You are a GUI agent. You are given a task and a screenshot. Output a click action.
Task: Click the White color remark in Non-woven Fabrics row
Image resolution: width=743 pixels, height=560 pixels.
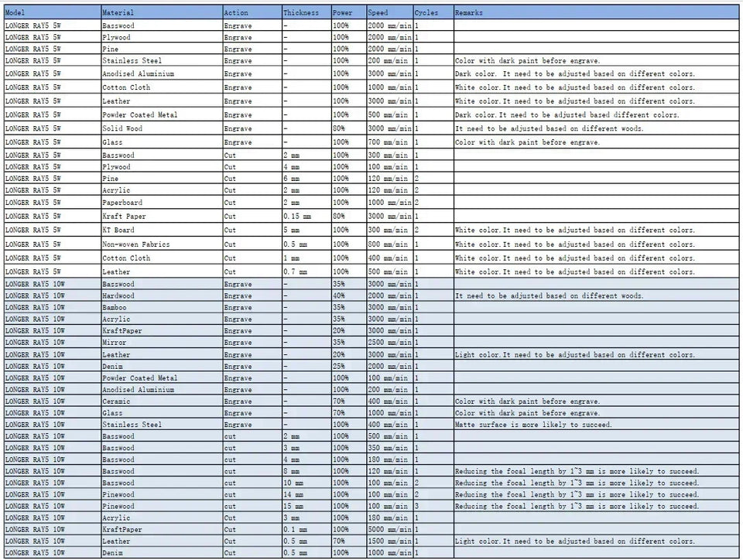(575, 244)
